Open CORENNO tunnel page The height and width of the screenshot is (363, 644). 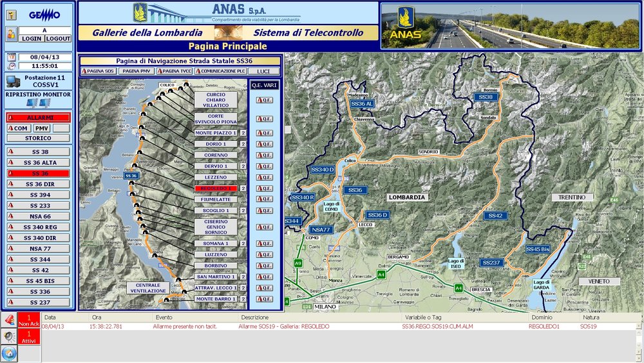[216, 155]
